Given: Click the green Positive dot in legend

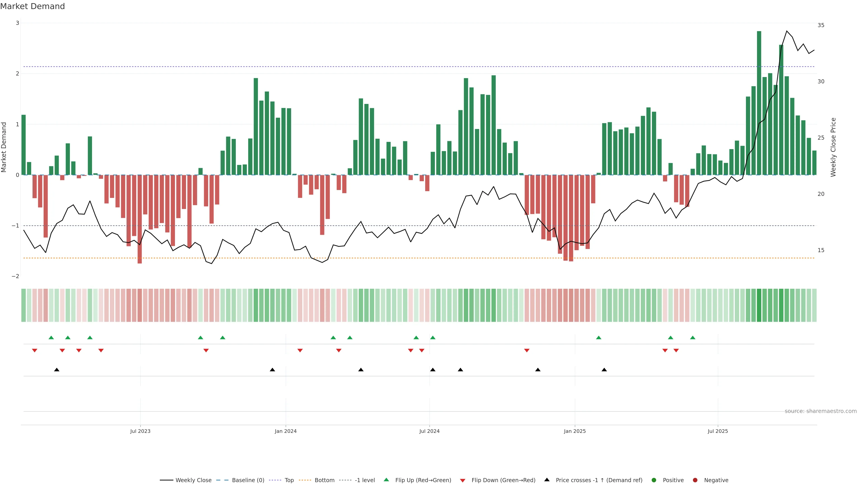Looking at the screenshot, I should click(x=654, y=480).
